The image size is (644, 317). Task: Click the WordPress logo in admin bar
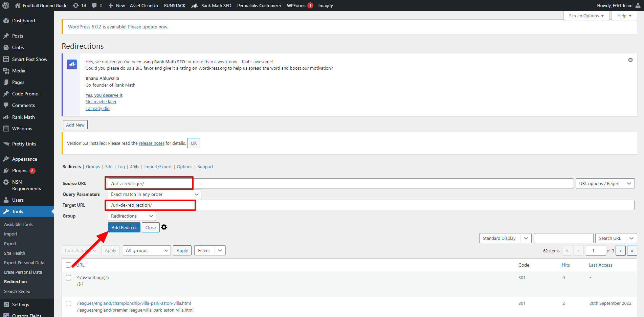pyautogui.click(x=6, y=5)
